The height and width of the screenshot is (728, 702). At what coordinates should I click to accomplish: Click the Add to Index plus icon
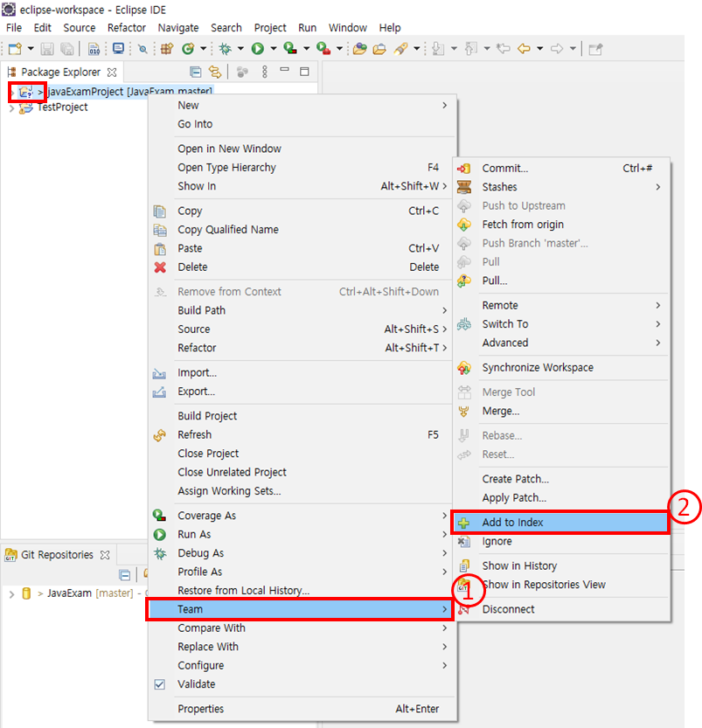click(463, 523)
